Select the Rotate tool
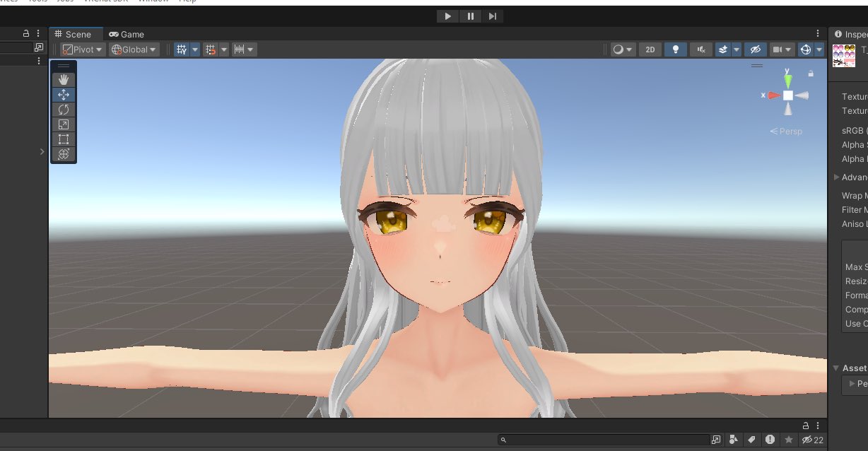This screenshot has height=451, width=868. click(x=64, y=110)
